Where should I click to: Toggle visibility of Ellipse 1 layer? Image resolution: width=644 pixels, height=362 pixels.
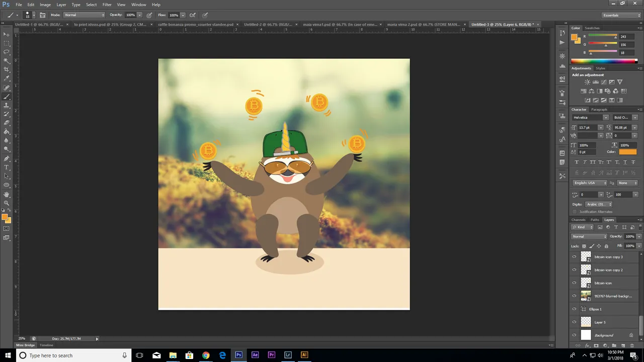click(574, 309)
